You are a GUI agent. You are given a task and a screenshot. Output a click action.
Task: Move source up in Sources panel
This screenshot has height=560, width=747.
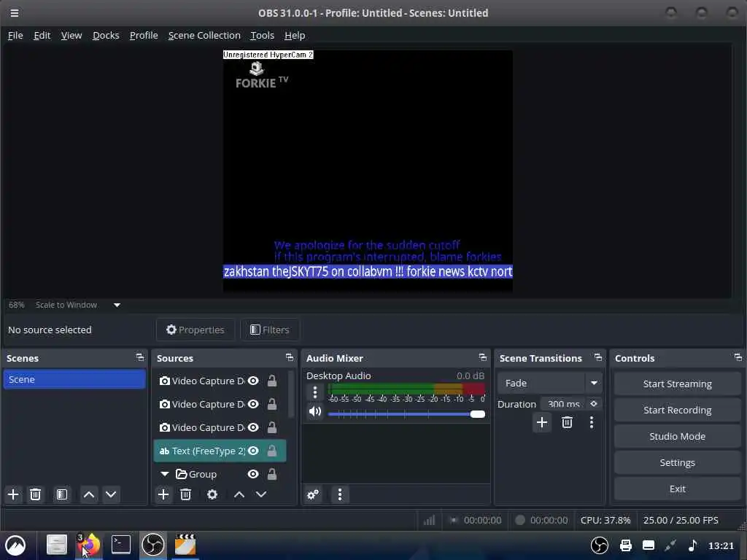point(239,494)
